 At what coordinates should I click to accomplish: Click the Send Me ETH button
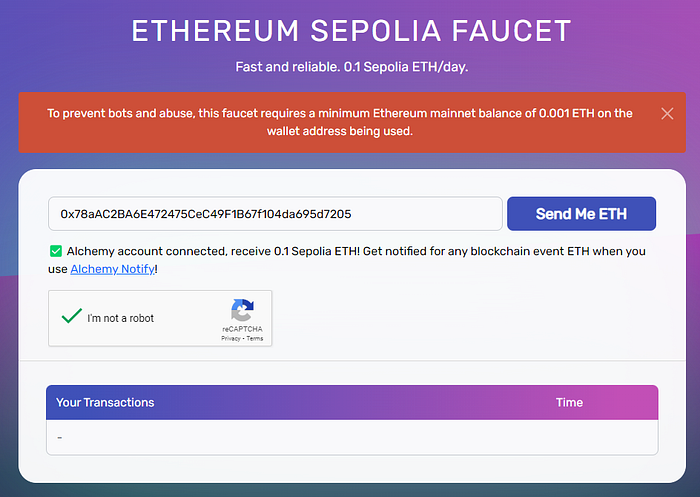tap(581, 214)
